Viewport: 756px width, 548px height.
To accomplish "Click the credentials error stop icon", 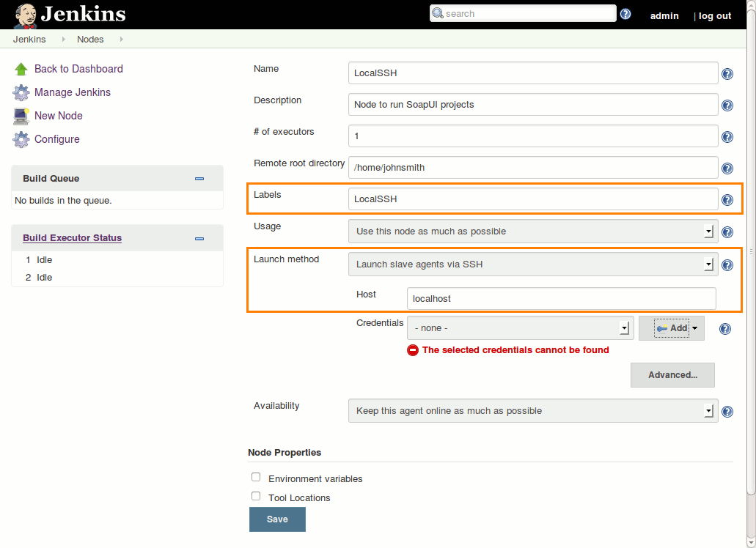I will [413, 350].
